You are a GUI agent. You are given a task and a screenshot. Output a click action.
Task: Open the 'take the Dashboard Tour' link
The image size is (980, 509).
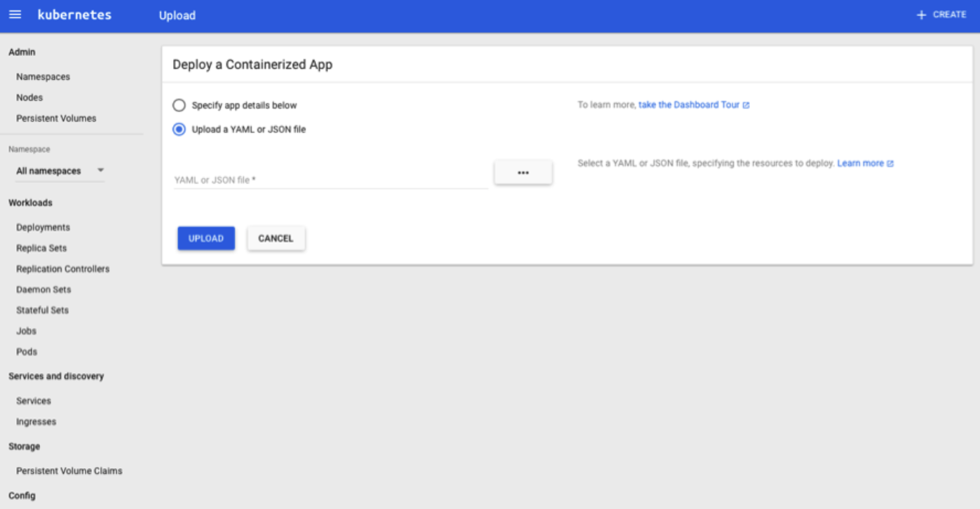[x=688, y=105]
